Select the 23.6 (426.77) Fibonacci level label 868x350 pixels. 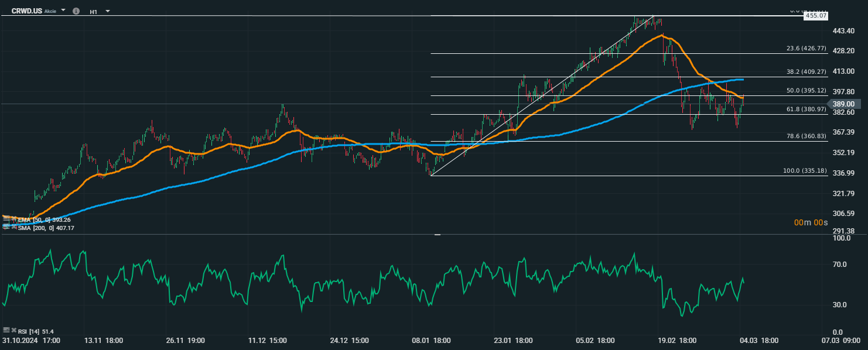[x=806, y=49]
